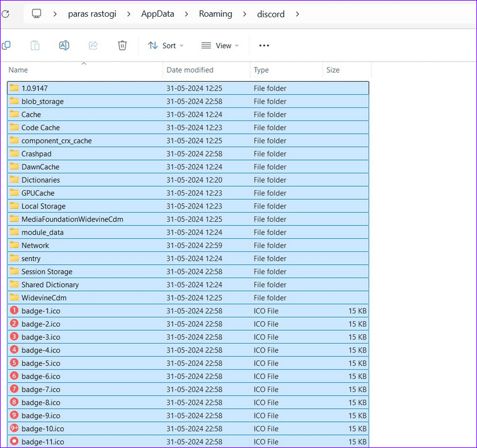Click the badge-1.ico red icon

[14, 310]
